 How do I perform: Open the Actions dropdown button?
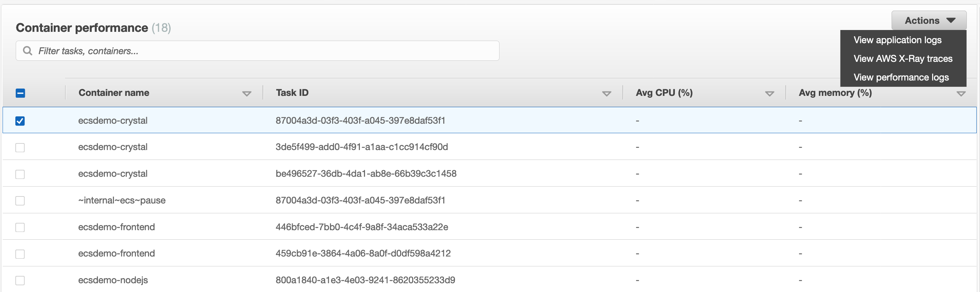coord(928,20)
